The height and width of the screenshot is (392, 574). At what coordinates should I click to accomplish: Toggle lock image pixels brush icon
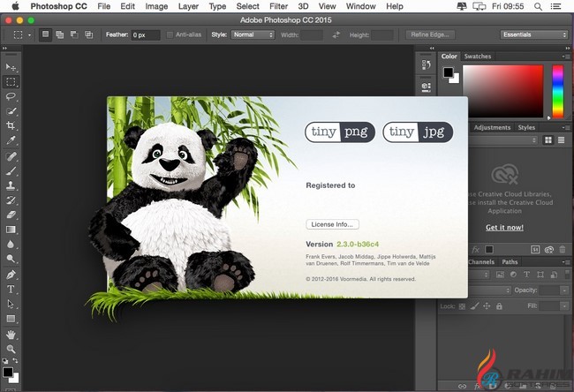coord(474,306)
